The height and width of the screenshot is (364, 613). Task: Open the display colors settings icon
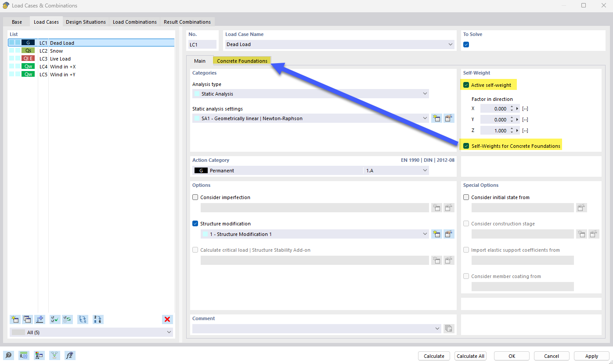coord(39,355)
